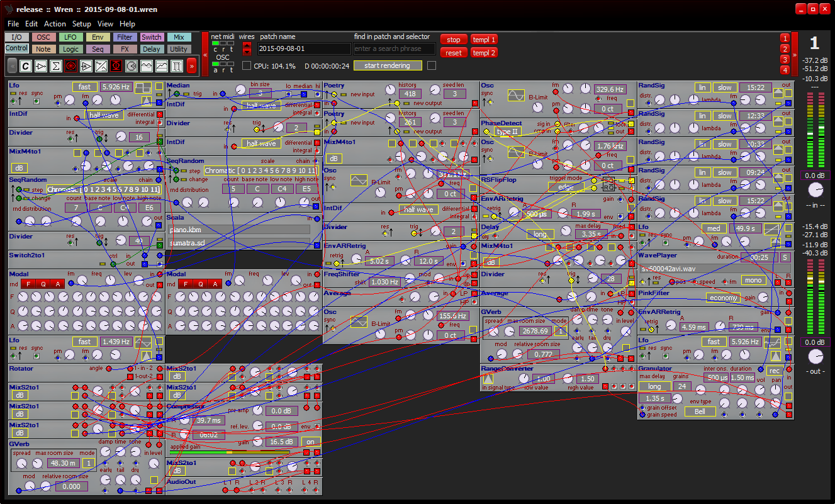Pick the scaled amplifier 'A' module icon
The width and height of the screenshot is (835, 504).
(x=86, y=65)
